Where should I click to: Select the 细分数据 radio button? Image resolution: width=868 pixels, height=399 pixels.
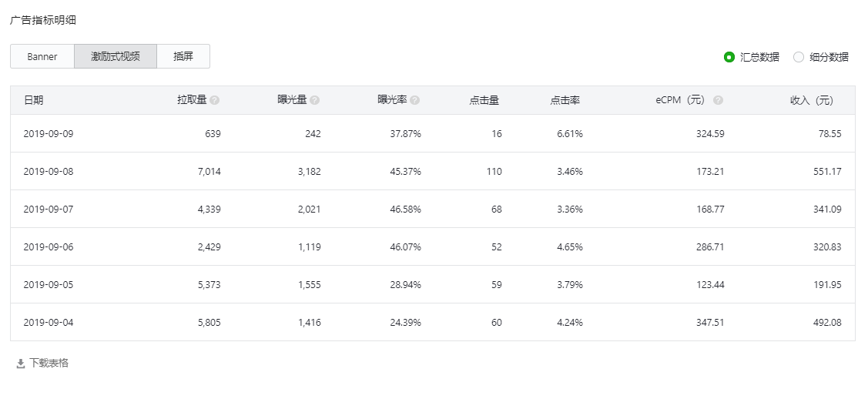pos(798,57)
